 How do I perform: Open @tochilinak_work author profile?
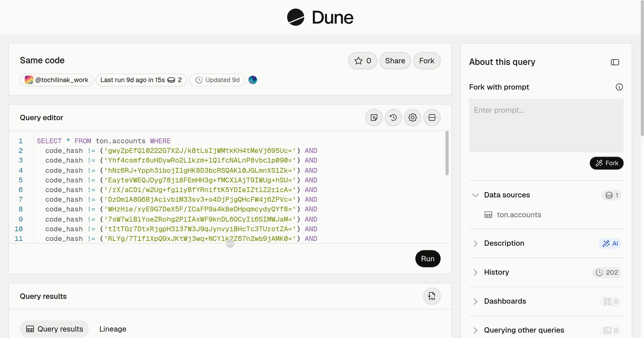pos(57,80)
